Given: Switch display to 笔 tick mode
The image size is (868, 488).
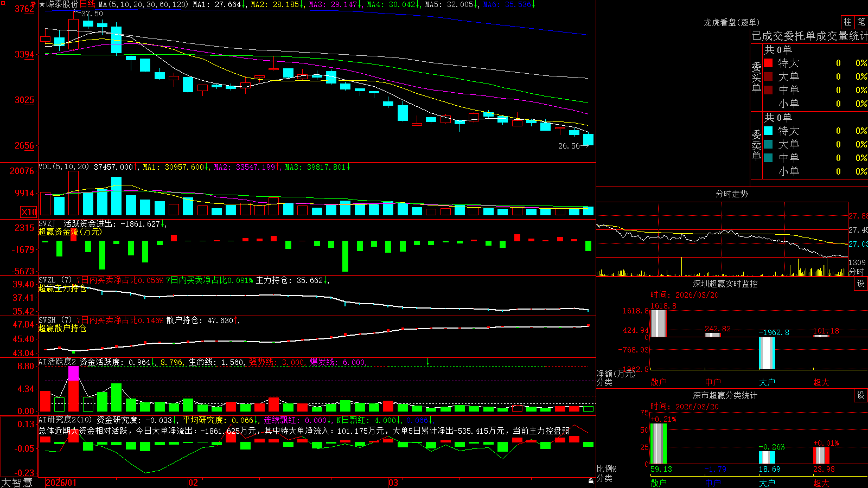Looking at the screenshot, I should pos(861,22).
